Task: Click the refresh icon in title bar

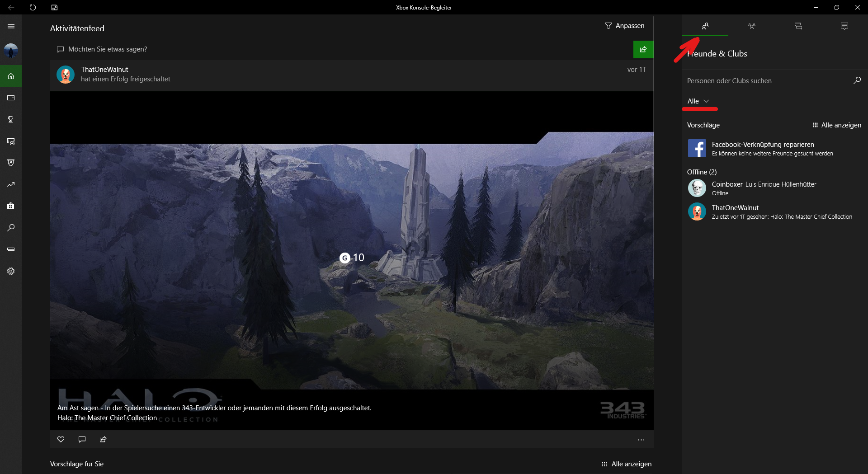Action: tap(33, 7)
